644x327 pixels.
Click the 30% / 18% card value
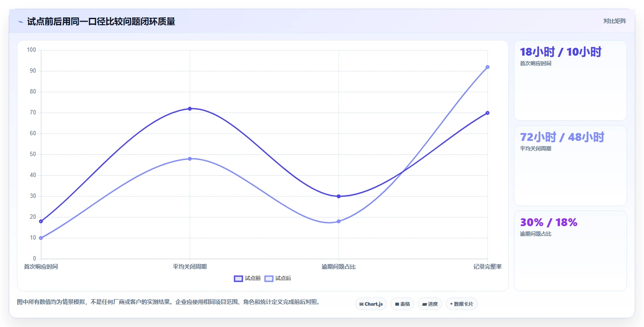[549, 223]
